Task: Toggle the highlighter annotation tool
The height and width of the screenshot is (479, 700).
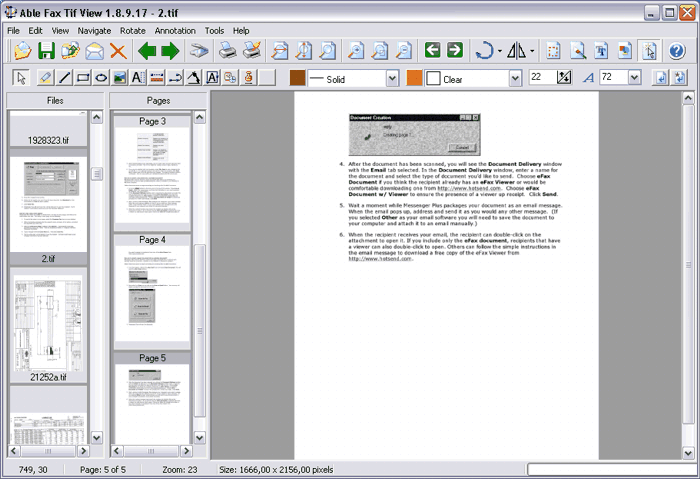Action: [x=45, y=78]
